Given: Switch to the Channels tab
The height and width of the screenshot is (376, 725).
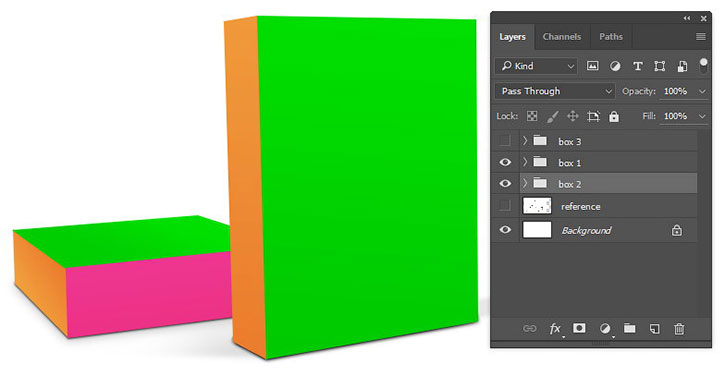Looking at the screenshot, I should point(562,37).
